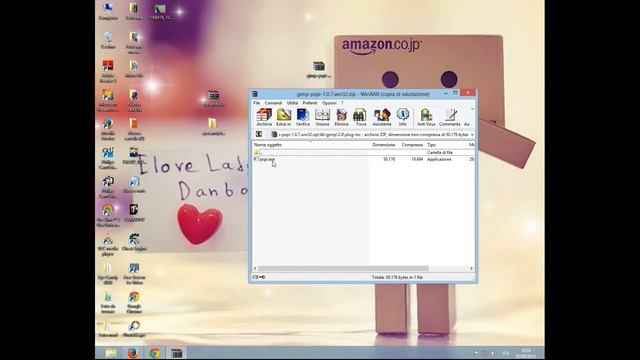Select the pspi.exe file row
Screen dimensions: 640x360
[363, 159]
